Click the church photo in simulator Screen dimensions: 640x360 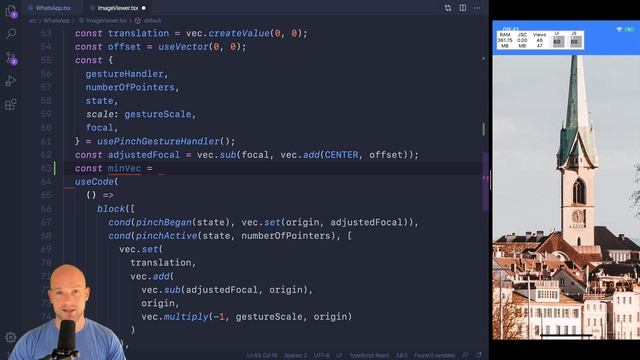566,197
